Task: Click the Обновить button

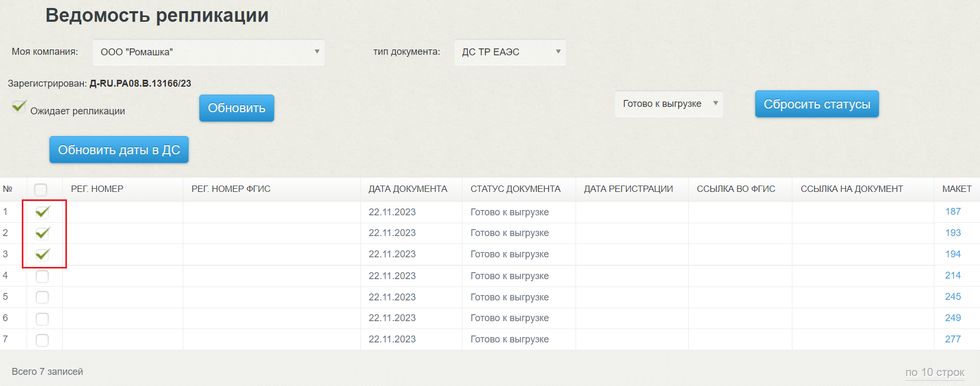Action: 236,108
